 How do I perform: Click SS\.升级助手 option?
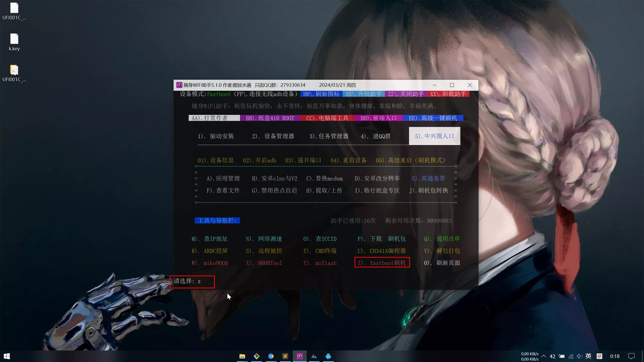(364, 94)
